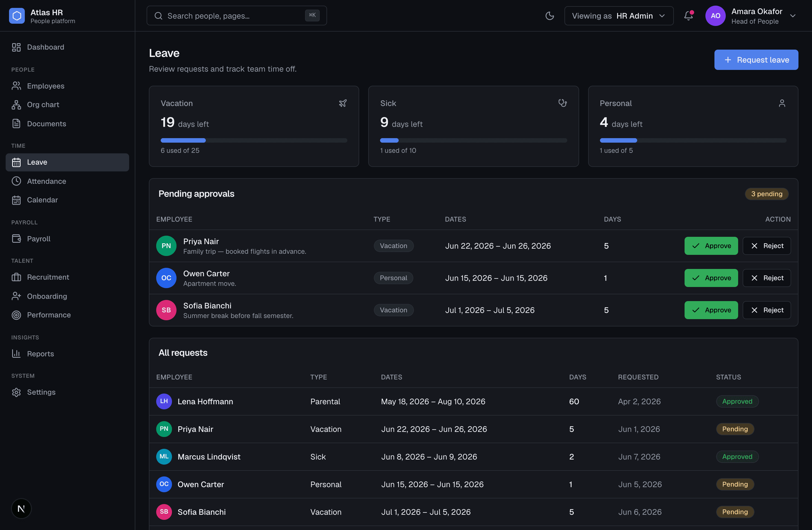Click the Vacation card plane icon
The image size is (812, 530).
343,103
